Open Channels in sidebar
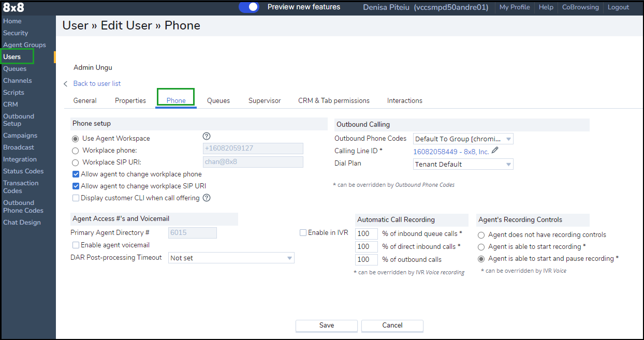Viewport: 644px width, 340px height. click(18, 81)
